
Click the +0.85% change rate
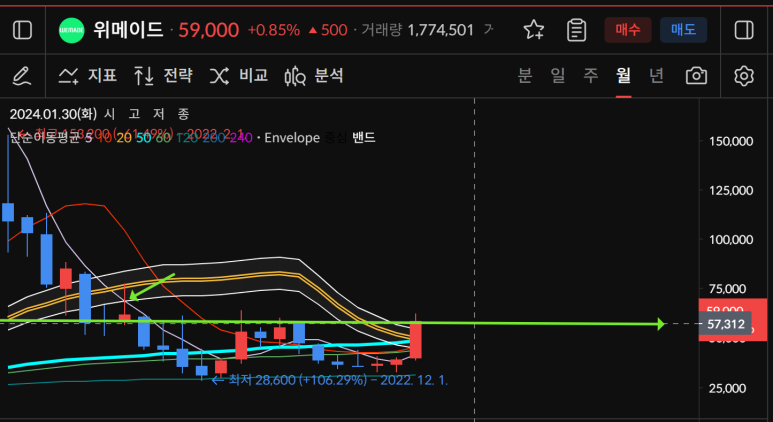pos(274,31)
